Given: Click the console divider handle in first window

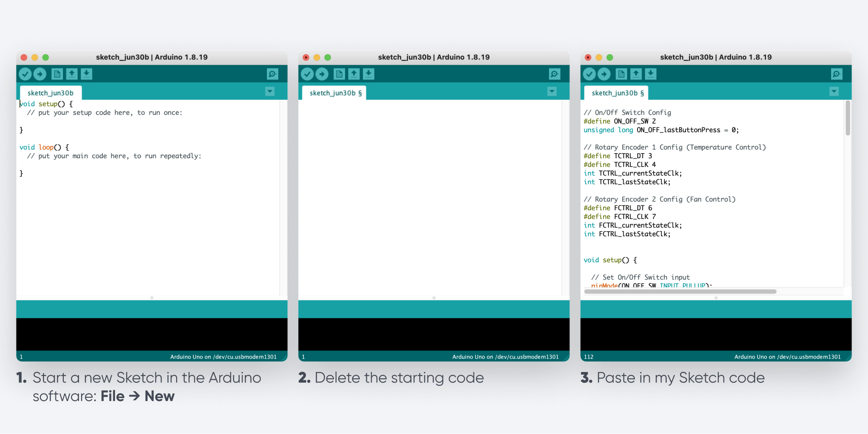Looking at the screenshot, I should [x=152, y=298].
